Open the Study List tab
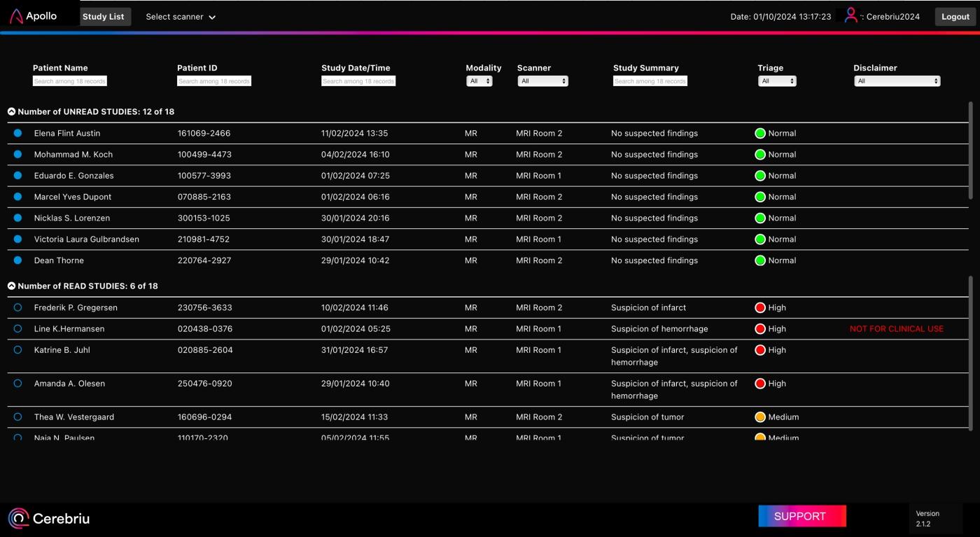Image resolution: width=980 pixels, height=537 pixels. pos(104,17)
